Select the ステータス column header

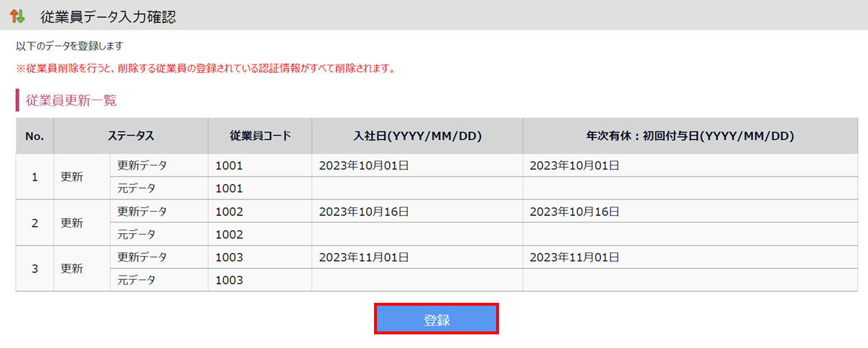pos(131,136)
